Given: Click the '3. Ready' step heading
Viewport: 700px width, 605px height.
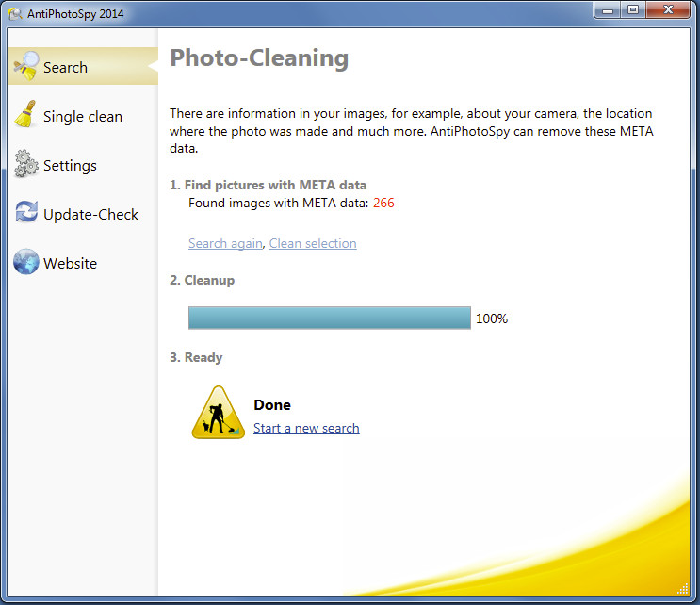Looking at the screenshot, I should [x=196, y=358].
